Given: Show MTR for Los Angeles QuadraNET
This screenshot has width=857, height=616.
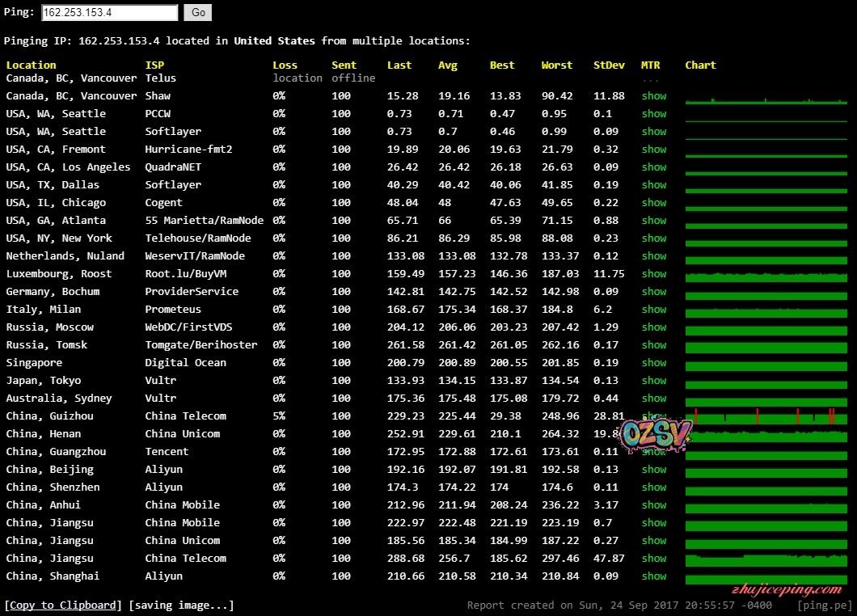Looking at the screenshot, I should [654, 167].
